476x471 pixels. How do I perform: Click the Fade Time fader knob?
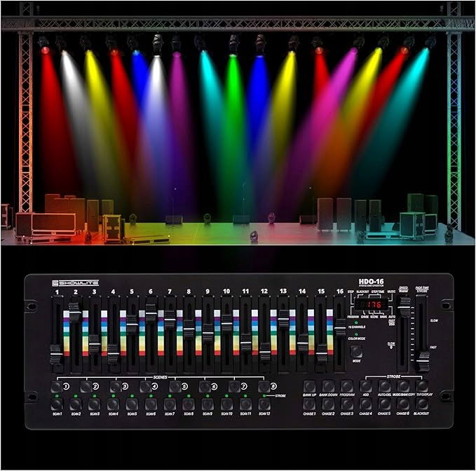coord(423,361)
